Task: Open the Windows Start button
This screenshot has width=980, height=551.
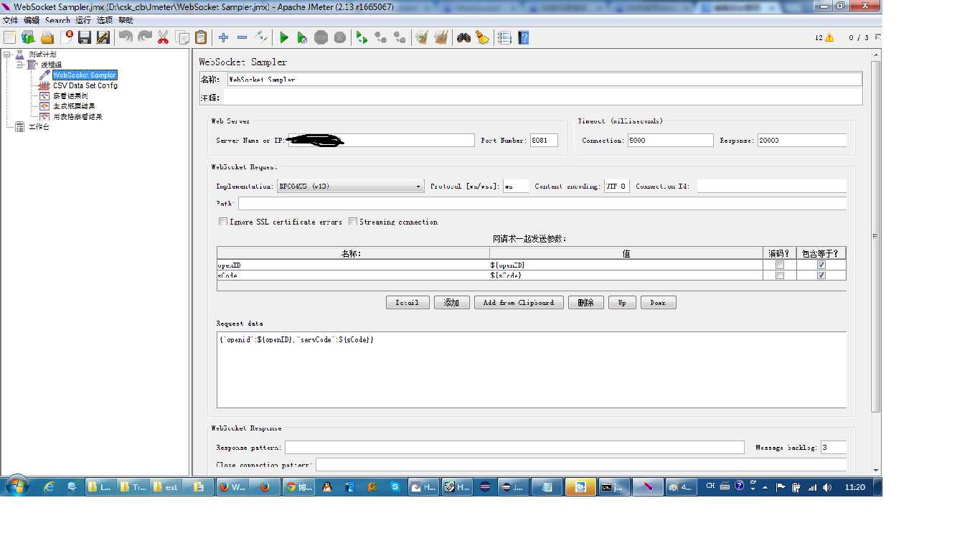Action: (x=16, y=486)
